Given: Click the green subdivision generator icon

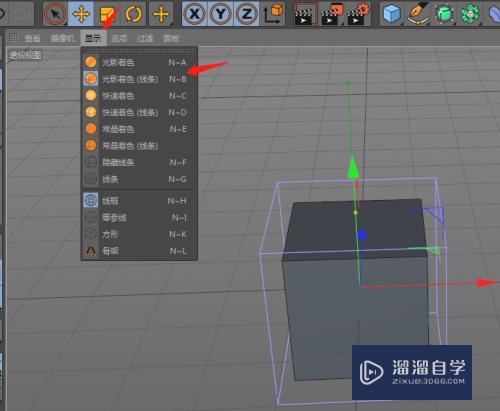Looking at the screenshot, I should pos(444,14).
